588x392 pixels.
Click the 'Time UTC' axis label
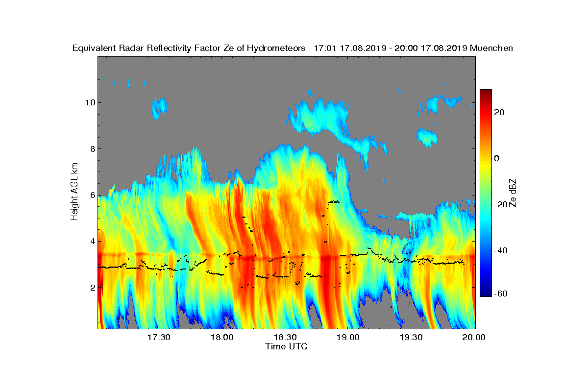tap(287, 346)
